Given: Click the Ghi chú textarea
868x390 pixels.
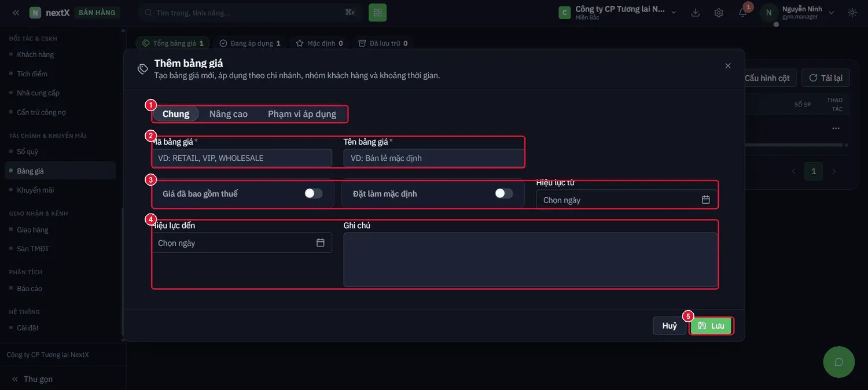Looking at the screenshot, I should pos(531,259).
